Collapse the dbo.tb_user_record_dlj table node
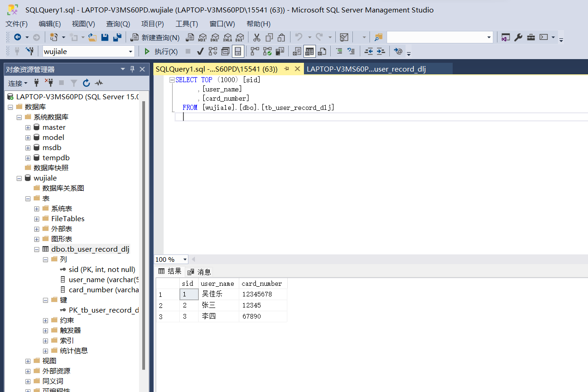The height and width of the screenshot is (392, 588). (37, 249)
